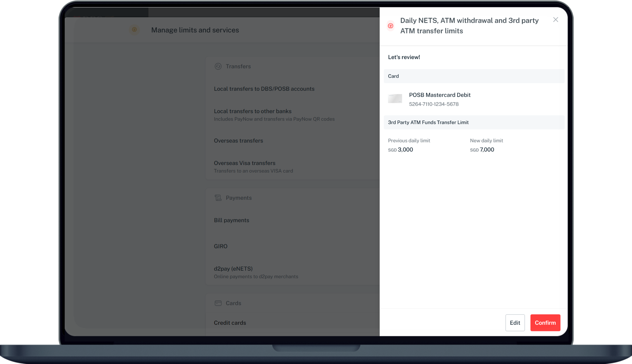Click the Payments section icon
This screenshot has height=364, width=632.
pos(218,198)
